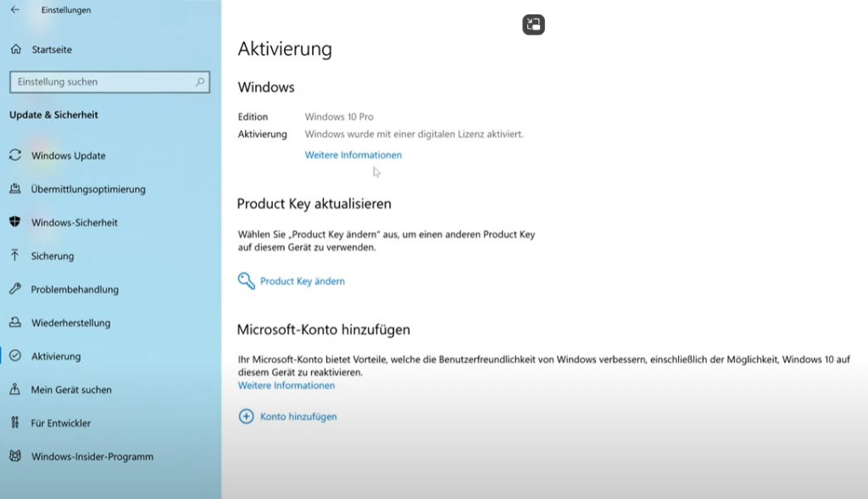868x499 pixels.
Task: Open Weitere Informationen under Microsoft-Konto hinzufügen
Action: [287, 385]
